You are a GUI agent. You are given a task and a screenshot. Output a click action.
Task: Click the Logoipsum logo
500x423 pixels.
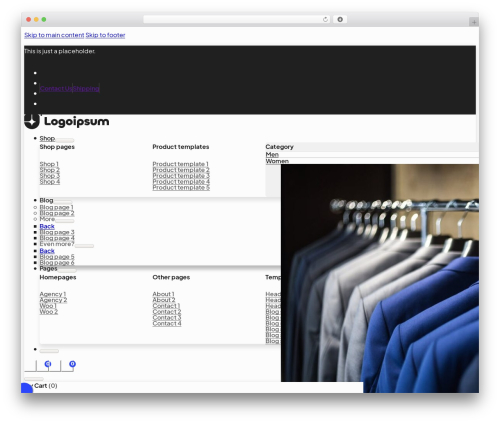pos(67,121)
